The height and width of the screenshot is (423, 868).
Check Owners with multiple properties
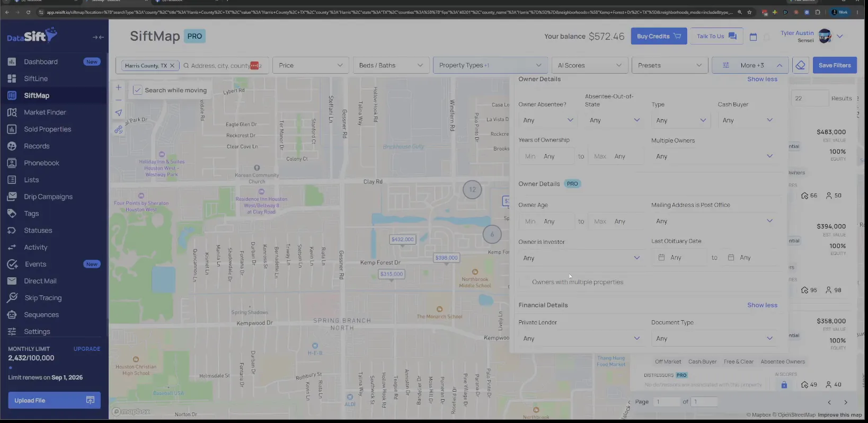click(525, 282)
